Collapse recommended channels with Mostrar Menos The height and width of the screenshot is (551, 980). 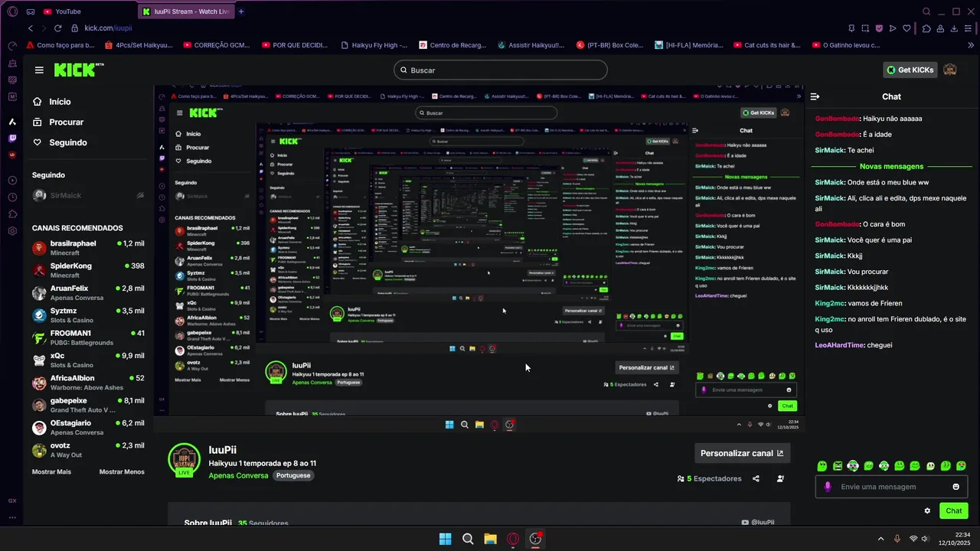click(122, 471)
